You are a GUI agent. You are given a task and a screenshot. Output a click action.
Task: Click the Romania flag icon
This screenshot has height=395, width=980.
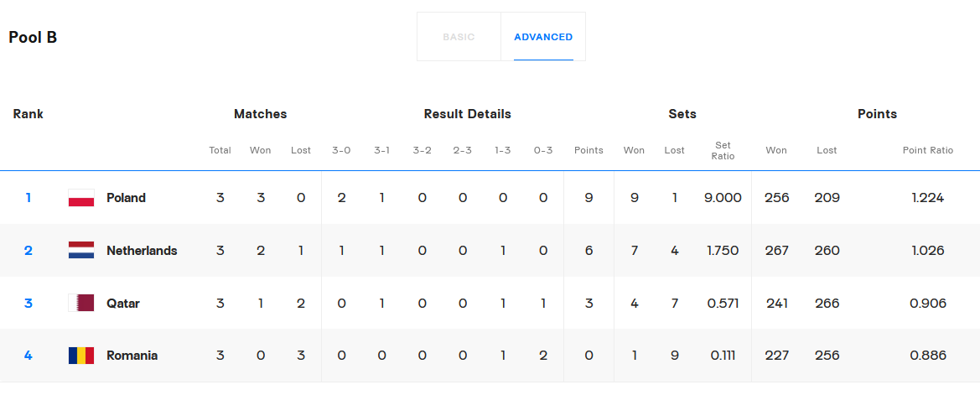80,356
